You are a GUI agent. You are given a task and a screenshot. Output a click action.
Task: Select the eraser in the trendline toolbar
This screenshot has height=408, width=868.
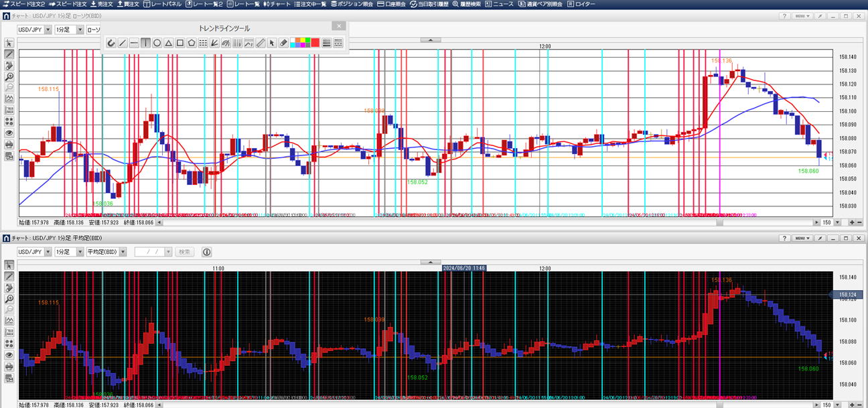[x=283, y=43]
